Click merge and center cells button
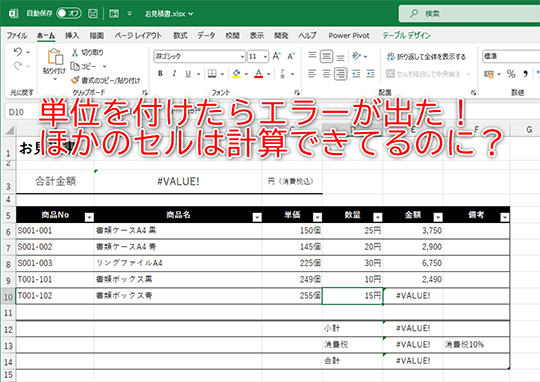The width and height of the screenshot is (540, 382). coord(423,74)
